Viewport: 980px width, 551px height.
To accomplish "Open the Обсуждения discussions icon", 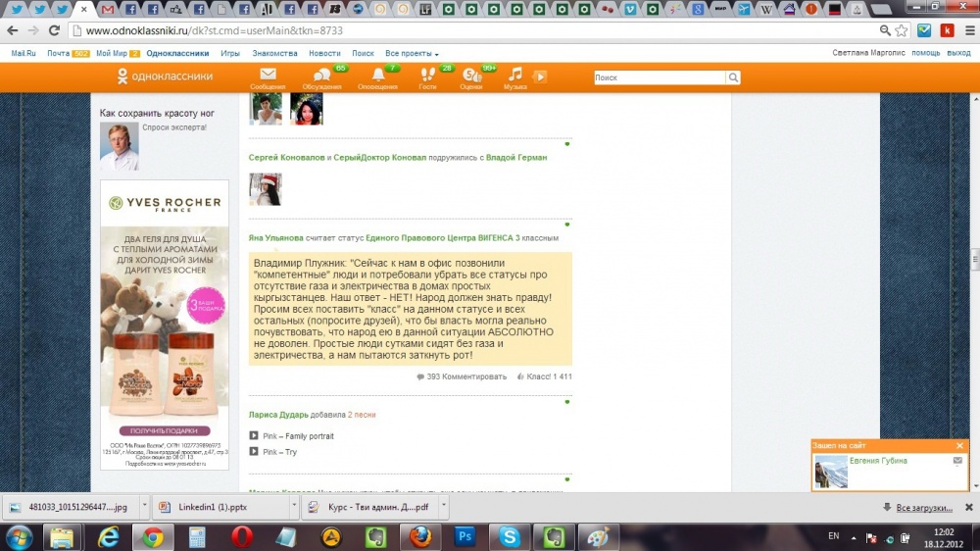I will click(321, 78).
